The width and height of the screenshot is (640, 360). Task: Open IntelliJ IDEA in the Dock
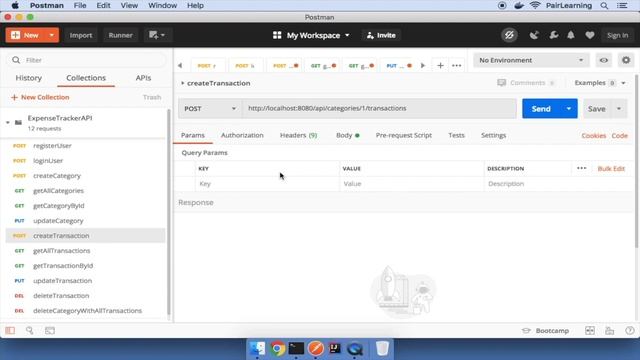(335, 349)
